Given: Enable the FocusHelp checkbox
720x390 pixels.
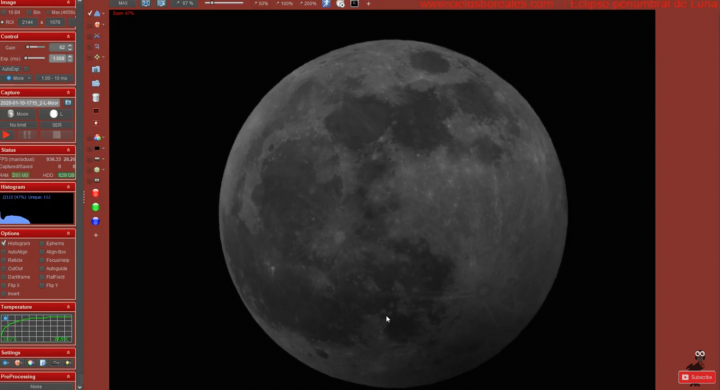Looking at the screenshot, I should [x=42, y=260].
